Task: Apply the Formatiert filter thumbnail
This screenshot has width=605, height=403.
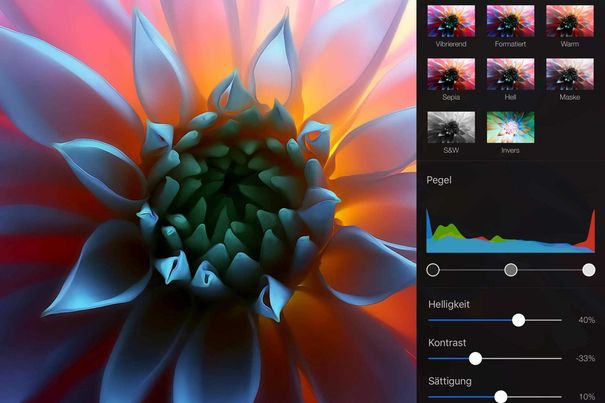Action: [x=510, y=21]
